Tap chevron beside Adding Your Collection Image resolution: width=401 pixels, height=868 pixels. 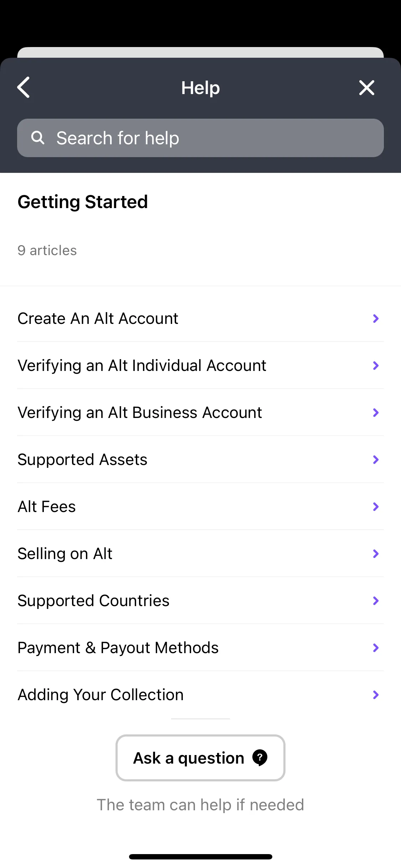tap(376, 695)
